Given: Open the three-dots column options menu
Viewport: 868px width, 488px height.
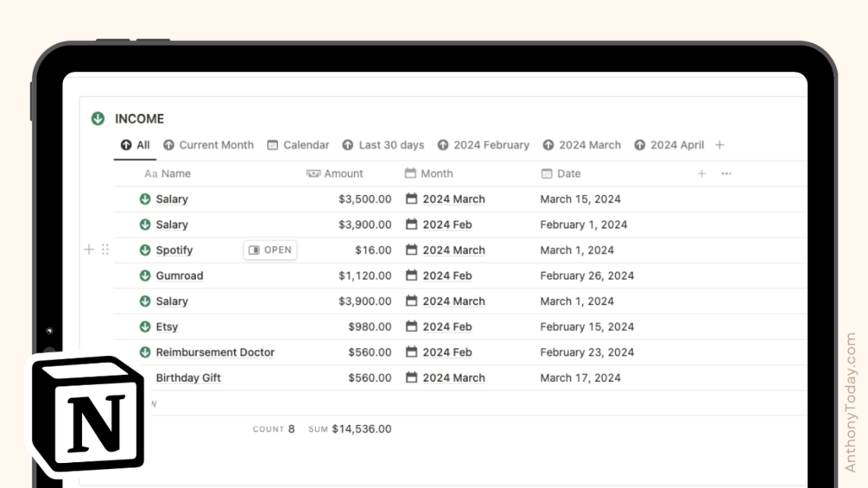Looking at the screenshot, I should click(x=726, y=174).
